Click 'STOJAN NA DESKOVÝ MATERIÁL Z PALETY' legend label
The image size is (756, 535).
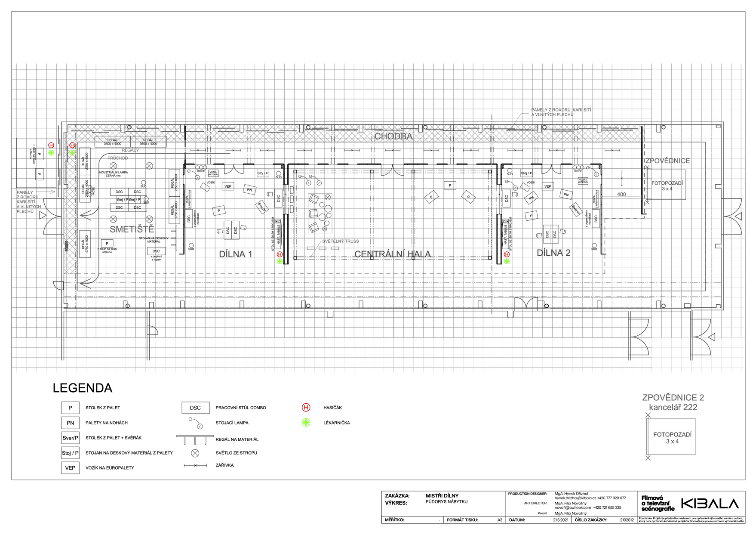coord(129,453)
